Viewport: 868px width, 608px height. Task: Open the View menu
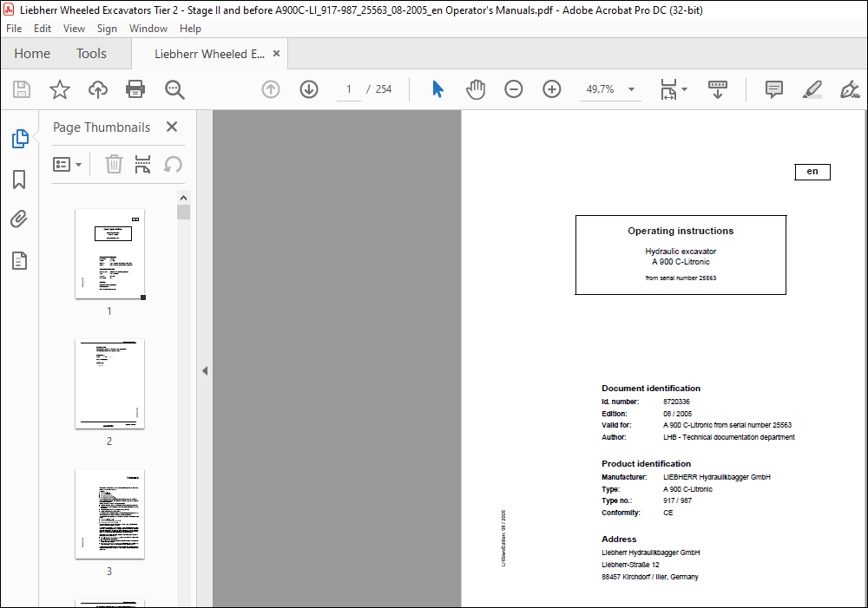tap(74, 29)
